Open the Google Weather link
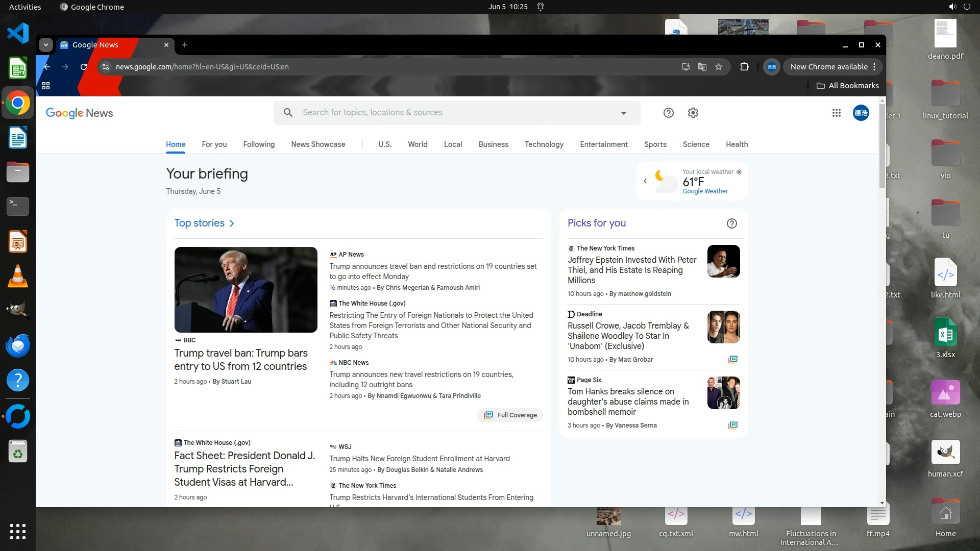The height and width of the screenshot is (551, 980). click(x=705, y=191)
